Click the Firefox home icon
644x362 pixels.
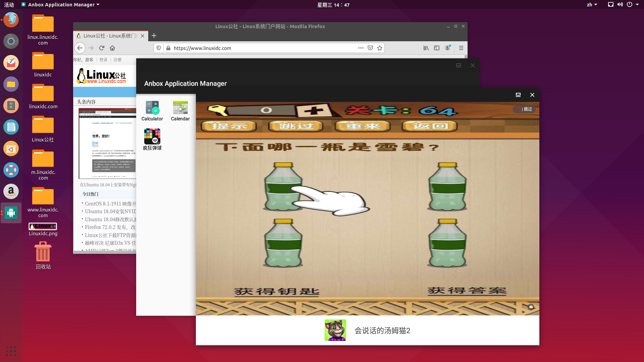112,48
